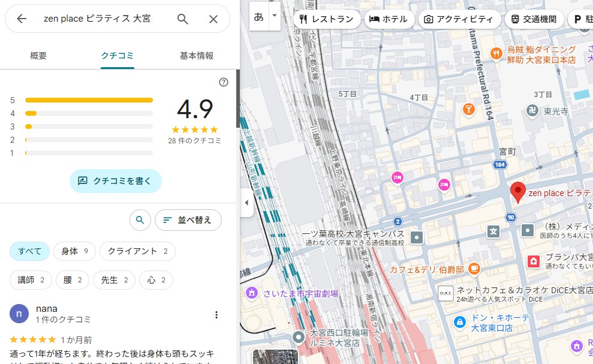Clear search with the X icon

[x=213, y=19]
